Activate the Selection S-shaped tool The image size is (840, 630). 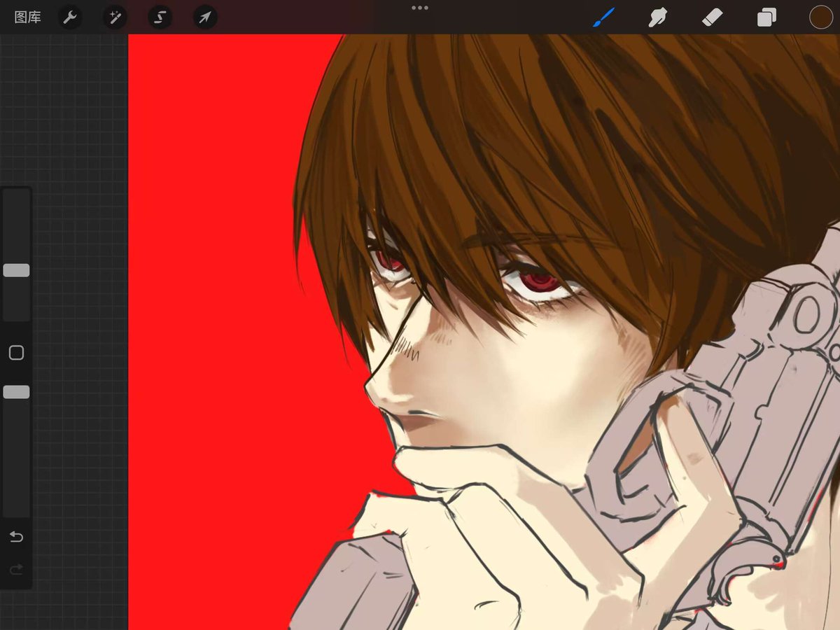tap(160, 17)
